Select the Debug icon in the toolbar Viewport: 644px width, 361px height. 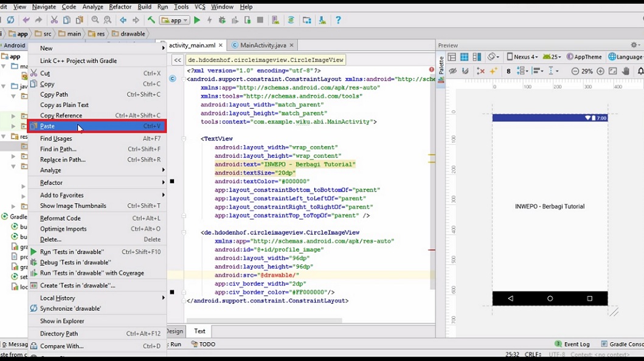click(x=221, y=19)
